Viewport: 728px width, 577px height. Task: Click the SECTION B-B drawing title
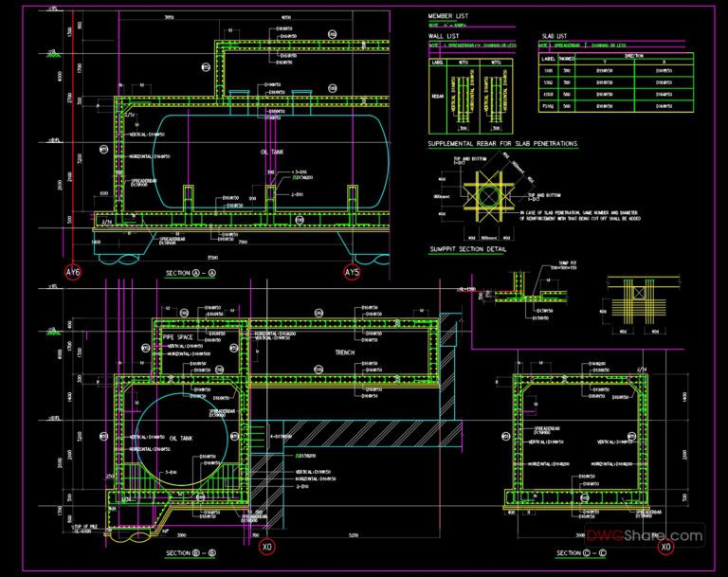[x=191, y=553]
